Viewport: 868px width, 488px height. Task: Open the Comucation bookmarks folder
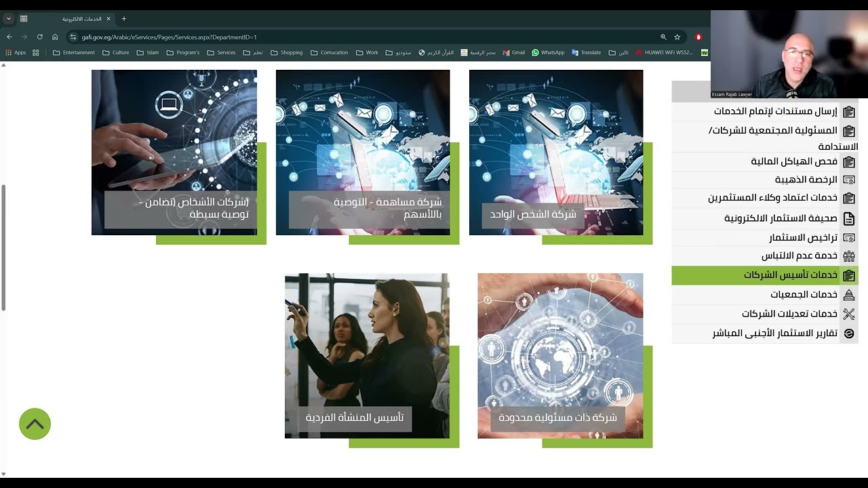tap(329, 52)
